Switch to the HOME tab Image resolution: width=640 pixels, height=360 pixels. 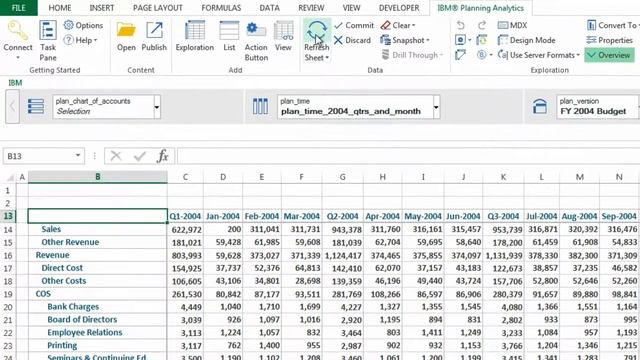[x=60, y=8]
